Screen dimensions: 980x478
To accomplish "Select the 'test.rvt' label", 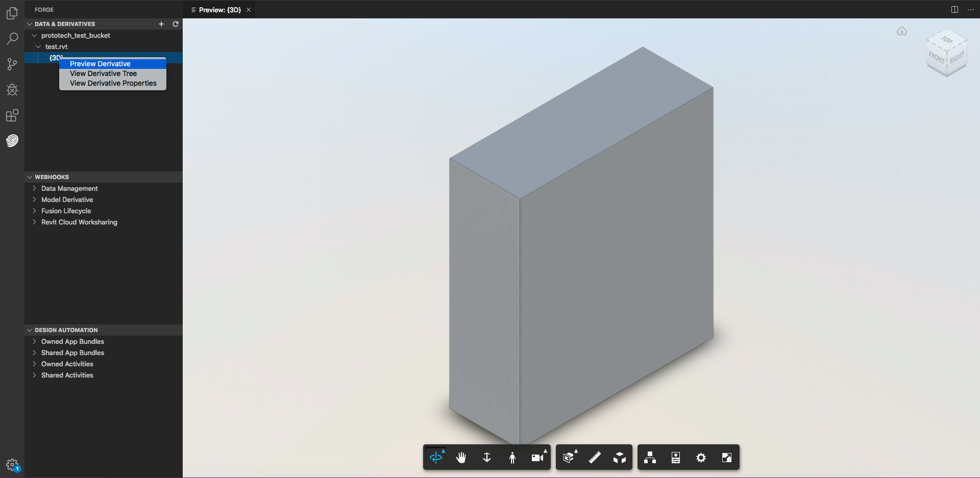I will click(x=56, y=46).
